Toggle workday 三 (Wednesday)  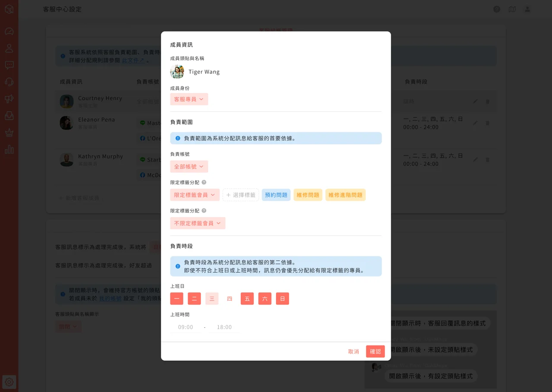pyautogui.click(x=212, y=299)
